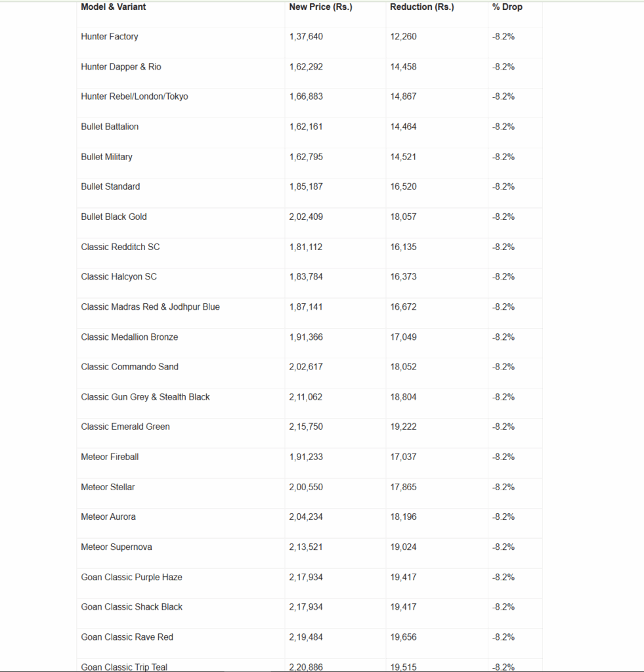Click the % drop cell for Bullet Black Gold
This screenshot has height=672, width=644.
pyautogui.click(x=503, y=217)
